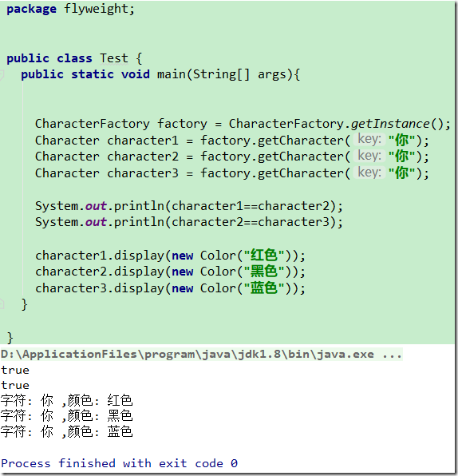
Task: Click the 'character3' variable in its declaration line
Action: 143,173
